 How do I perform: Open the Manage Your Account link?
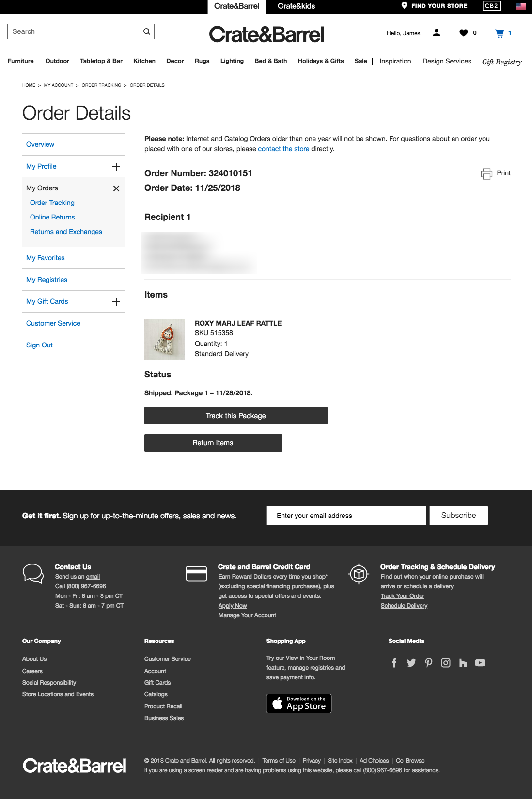(x=247, y=615)
